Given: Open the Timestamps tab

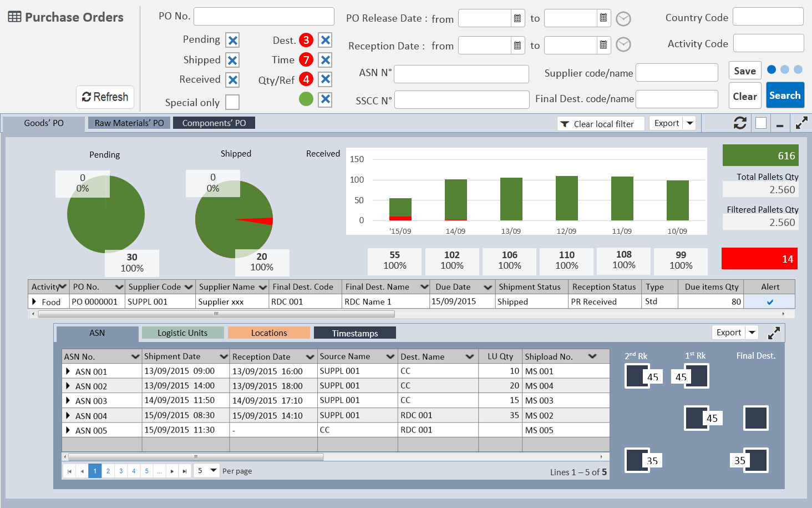Looking at the screenshot, I should [355, 333].
